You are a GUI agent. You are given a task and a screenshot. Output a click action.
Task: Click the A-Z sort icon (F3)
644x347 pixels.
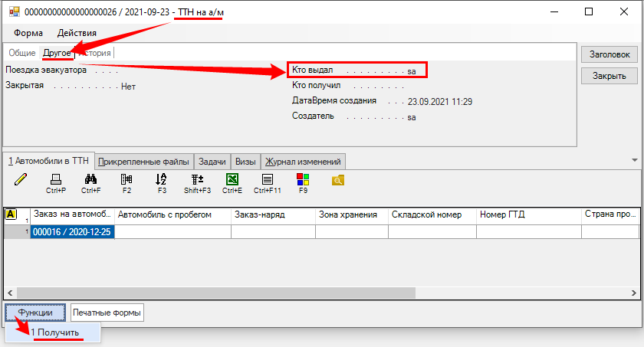click(x=162, y=179)
